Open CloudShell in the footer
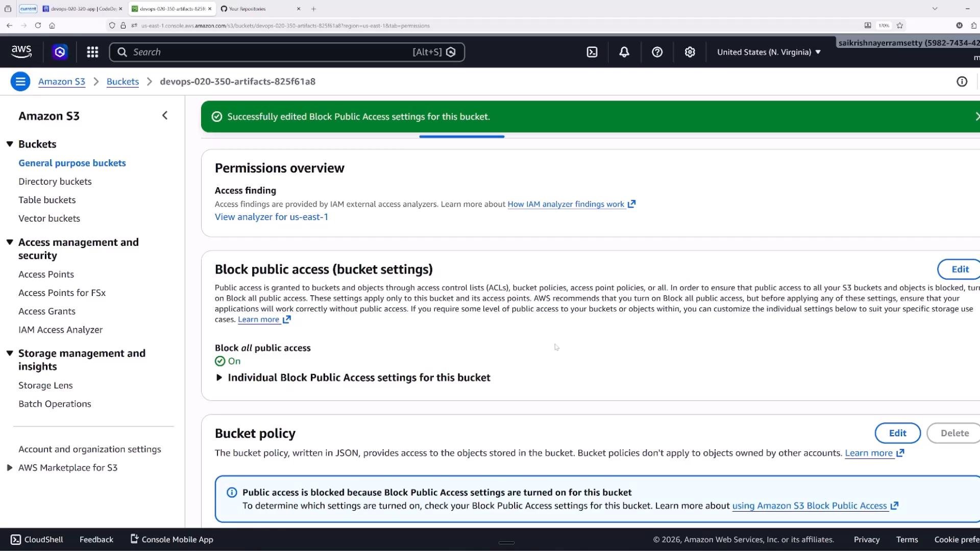Screen dimensions: 980x551 (37, 540)
